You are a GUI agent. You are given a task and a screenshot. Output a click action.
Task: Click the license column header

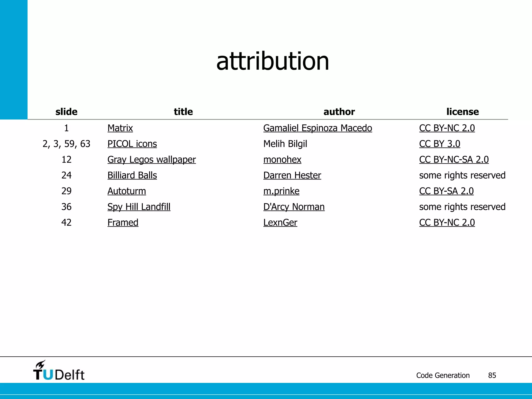(463, 112)
